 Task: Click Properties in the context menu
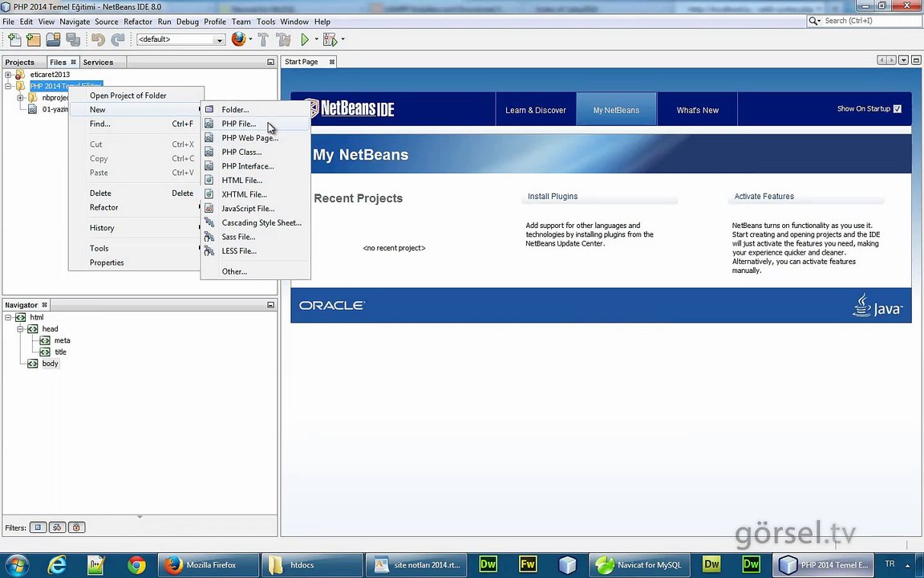(x=136, y=263)
